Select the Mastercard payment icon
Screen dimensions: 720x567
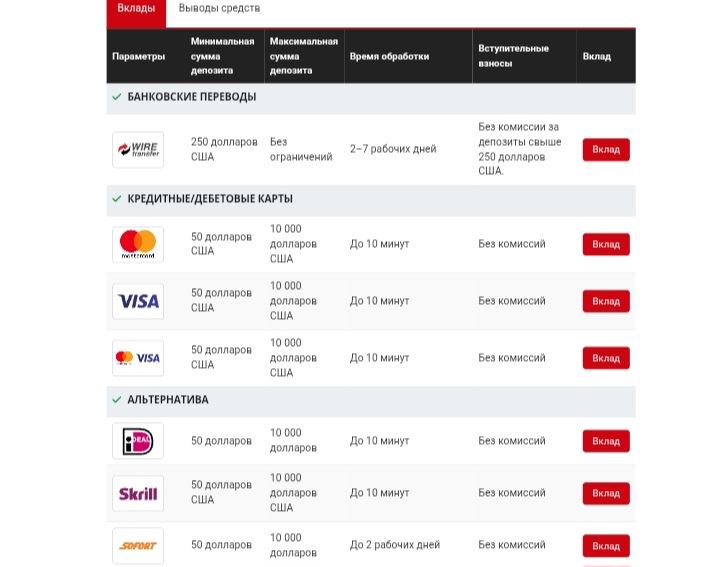pyautogui.click(x=138, y=244)
